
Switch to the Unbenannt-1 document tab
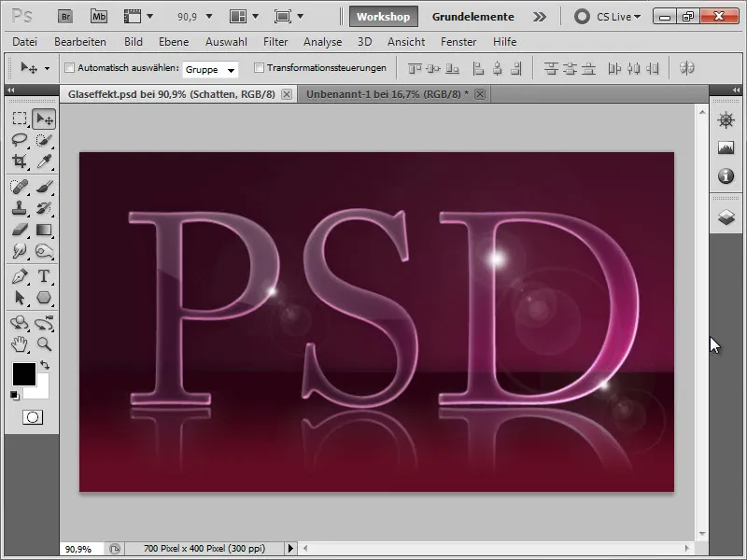pos(387,94)
